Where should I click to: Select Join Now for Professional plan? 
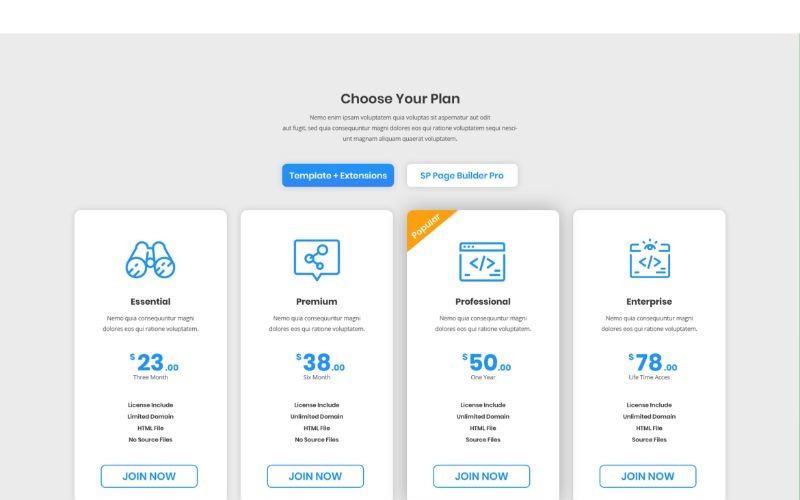(x=481, y=476)
